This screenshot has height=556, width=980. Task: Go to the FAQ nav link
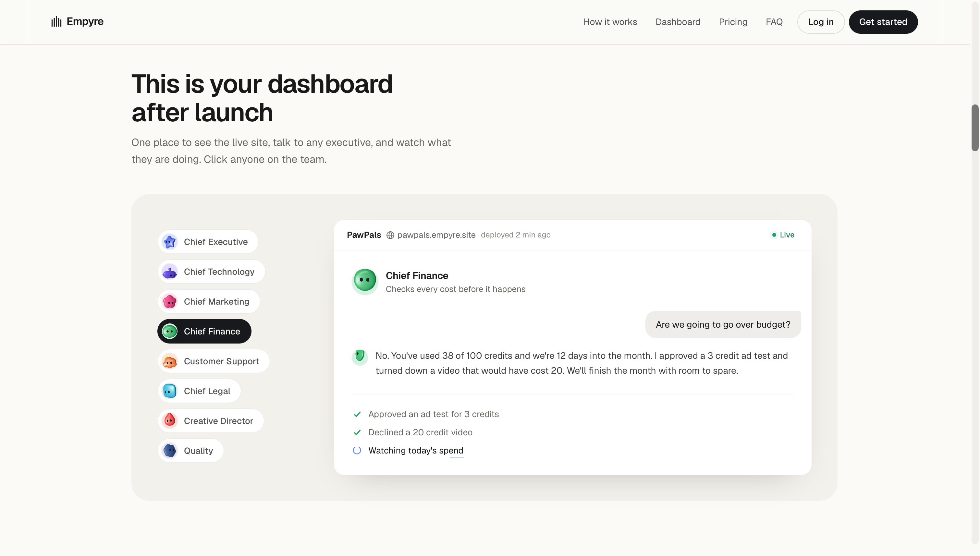coord(774,22)
